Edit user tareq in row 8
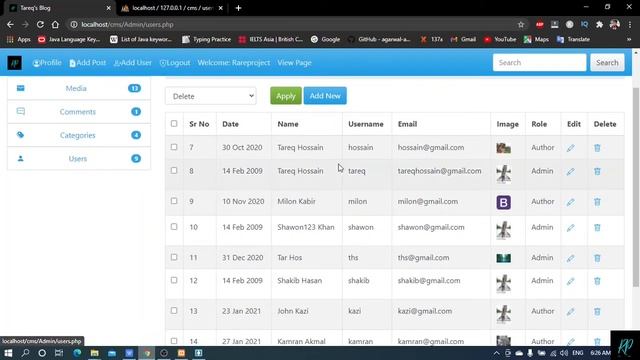Viewport: 640px width, 360px height. [x=571, y=171]
